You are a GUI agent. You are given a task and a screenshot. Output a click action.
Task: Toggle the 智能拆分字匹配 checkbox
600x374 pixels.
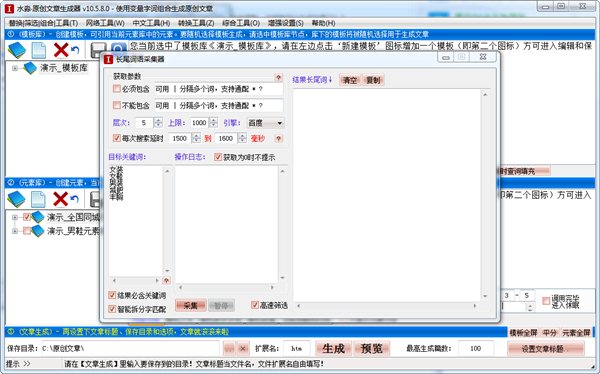(x=112, y=309)
